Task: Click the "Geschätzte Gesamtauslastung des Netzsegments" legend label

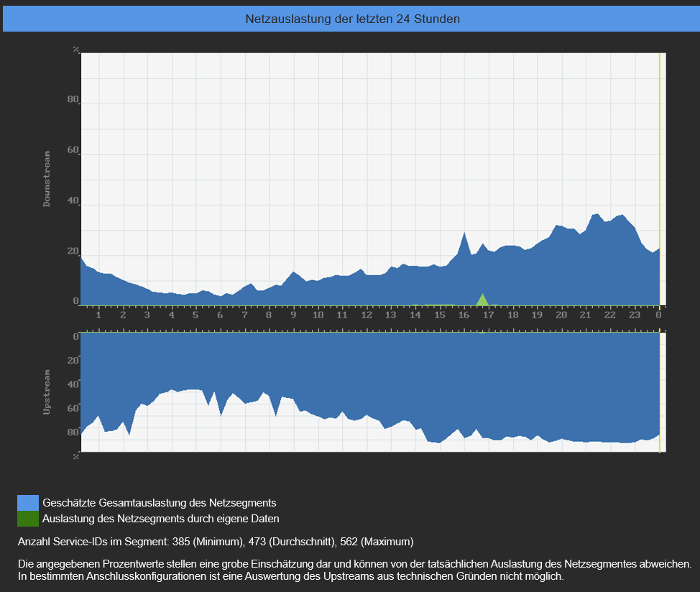Action: 160,503
